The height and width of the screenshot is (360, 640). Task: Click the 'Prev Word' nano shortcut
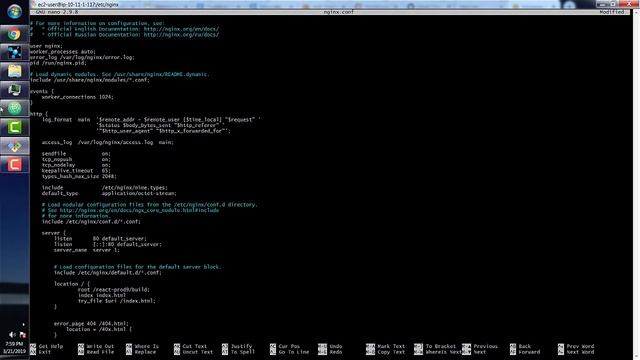click(580, 346)
